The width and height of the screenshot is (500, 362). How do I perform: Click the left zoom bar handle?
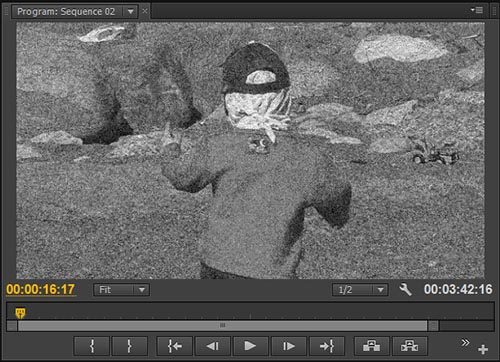[12, 326]
